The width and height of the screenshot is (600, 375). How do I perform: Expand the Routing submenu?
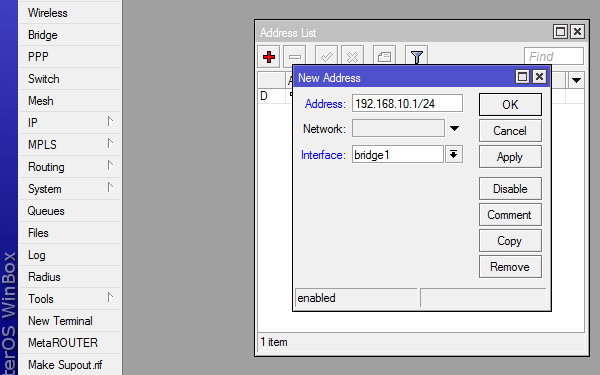[x=110, y=166]
